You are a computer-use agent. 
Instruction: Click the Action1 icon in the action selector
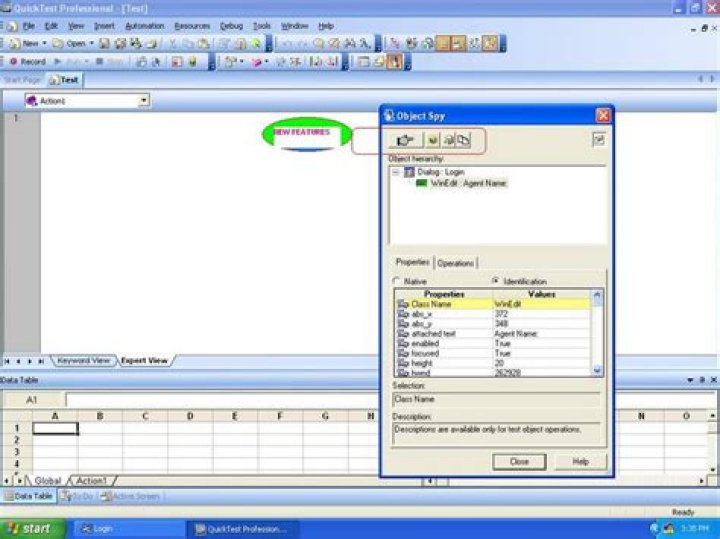(32, 101)
